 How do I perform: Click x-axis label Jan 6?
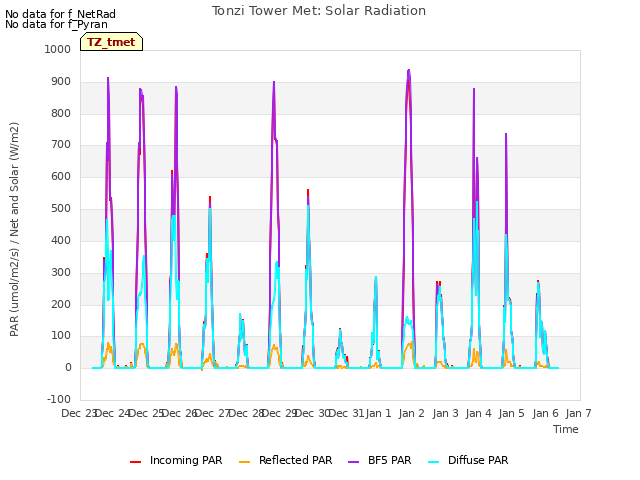point(545,413)
